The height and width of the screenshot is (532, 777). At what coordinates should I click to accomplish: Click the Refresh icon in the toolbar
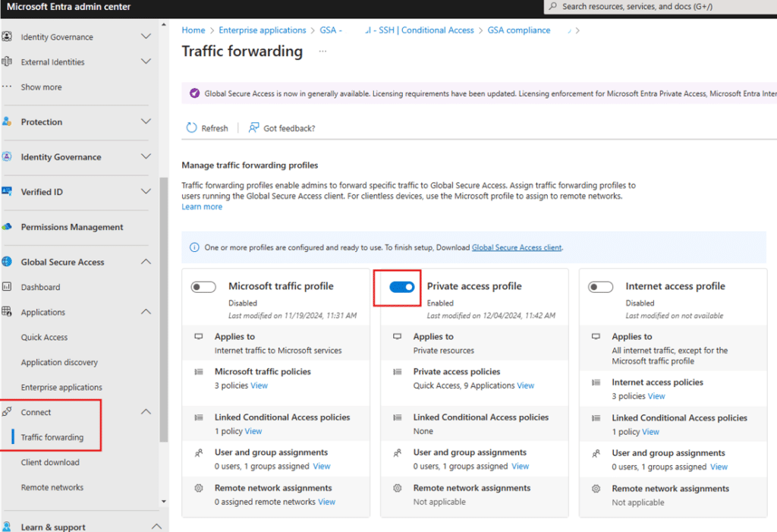pos(192,128)
